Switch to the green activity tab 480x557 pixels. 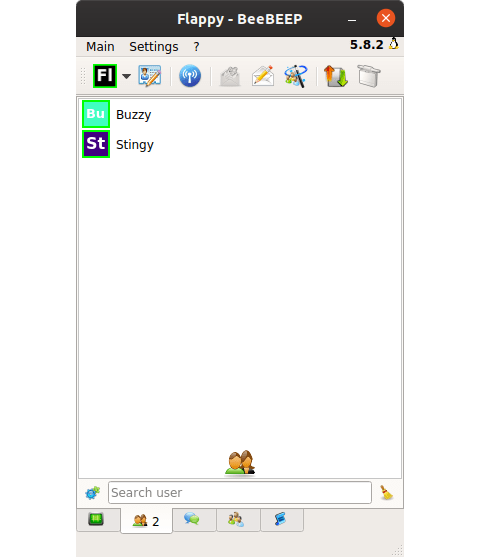tap(98, 520)
